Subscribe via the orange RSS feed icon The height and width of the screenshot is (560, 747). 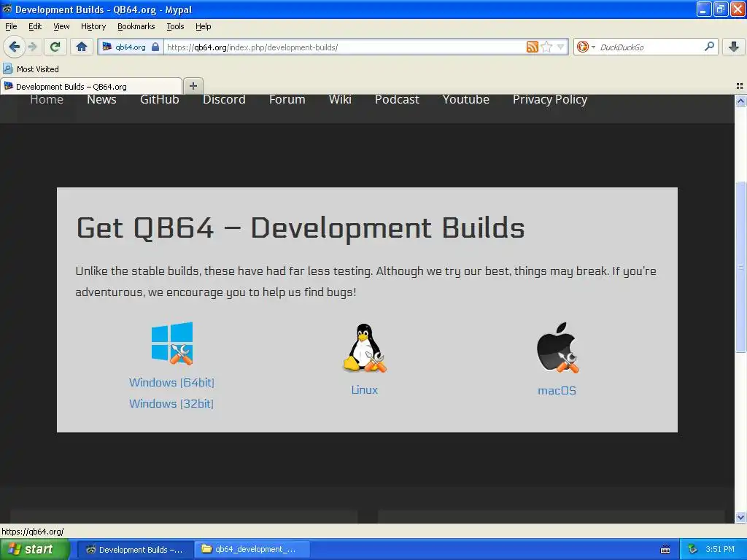pos(532,47)
